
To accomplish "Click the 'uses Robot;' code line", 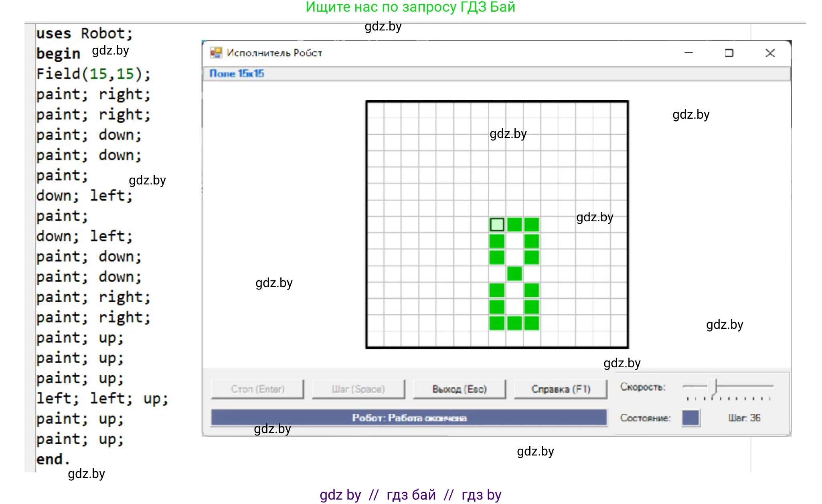I will (x=84, y=33).
